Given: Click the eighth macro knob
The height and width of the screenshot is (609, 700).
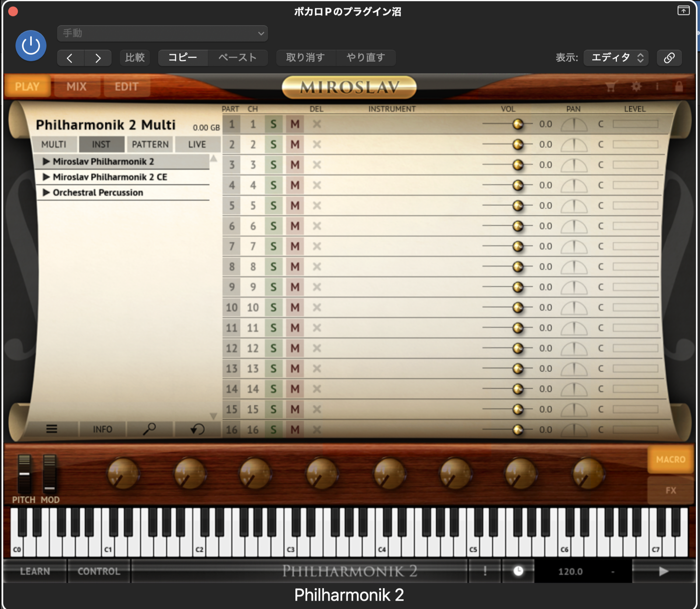Looking at the screenshot, I should point(588,474).
